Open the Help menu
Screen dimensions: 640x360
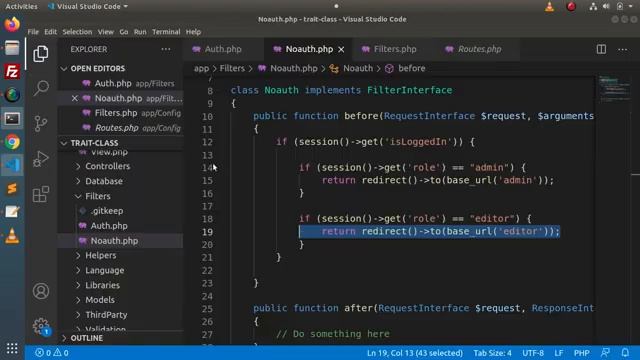coord(193,32)
